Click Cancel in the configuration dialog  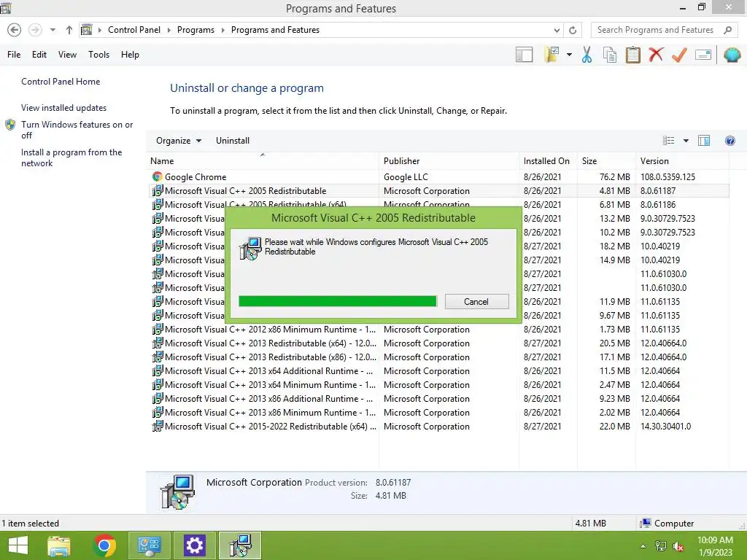pos(476,301)
